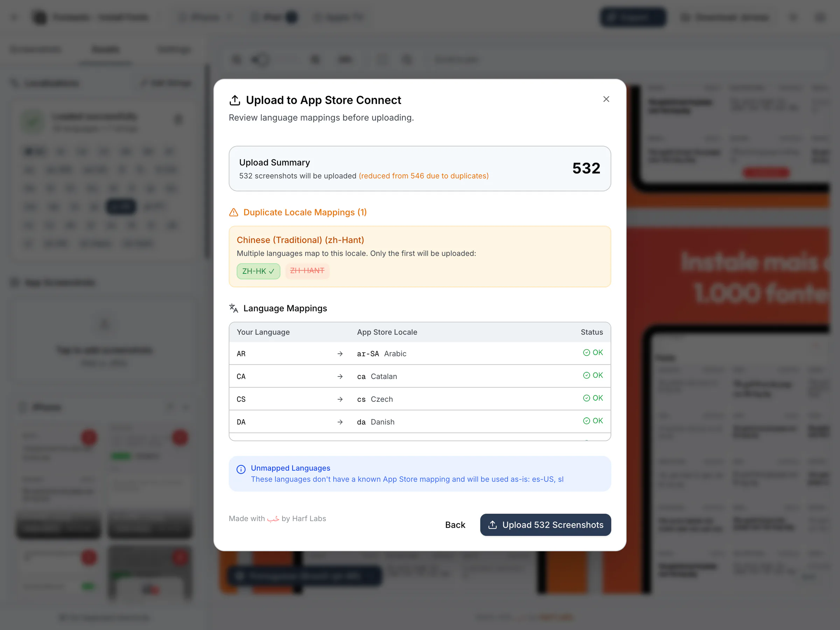Open the Harf Labs credit link
Viewport: 840px width, 630px height.
pyautogui.click(x=309, y=519)
